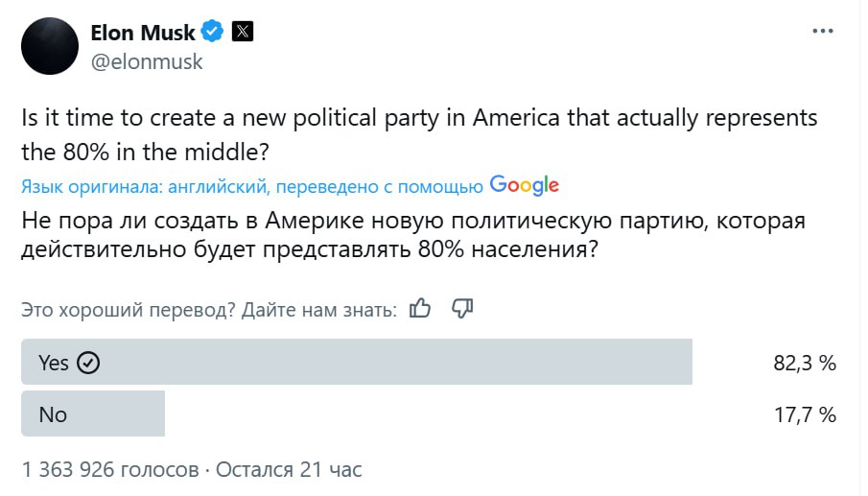Click the checkmark icon next to Yes
Viewport: 868px width, 496px height.
(x=88, y=363)
